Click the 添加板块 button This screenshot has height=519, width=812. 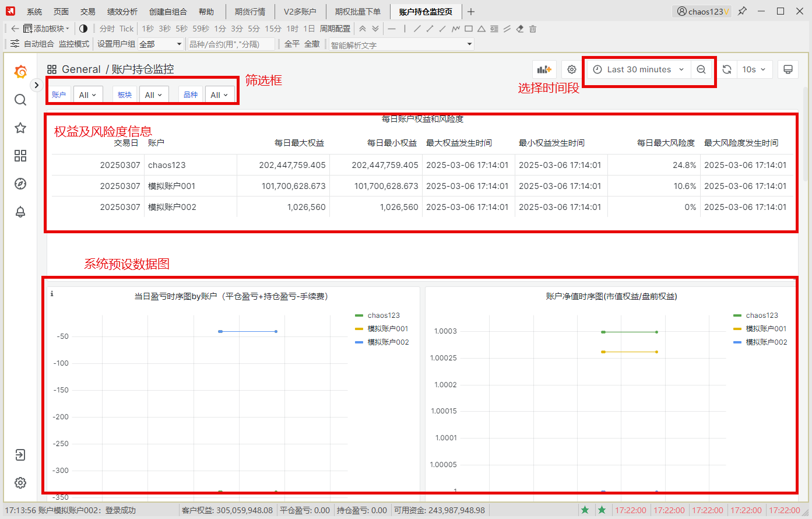(x=47, y=29)
